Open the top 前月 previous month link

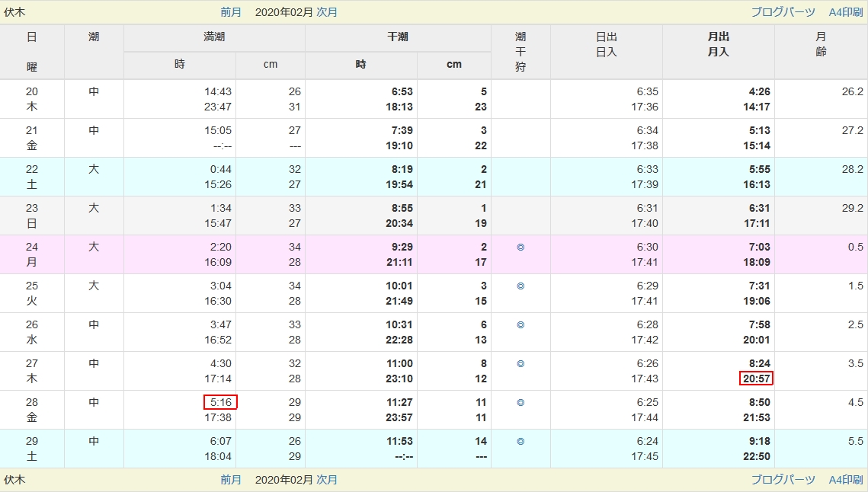point(231,12)
